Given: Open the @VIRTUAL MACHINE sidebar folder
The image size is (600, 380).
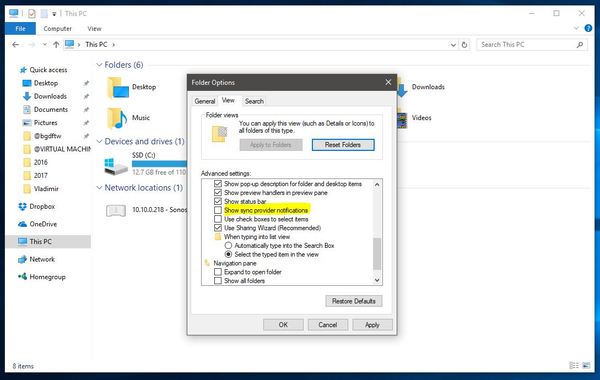Looking at the screenshot, I should click(x=57, y=149).
